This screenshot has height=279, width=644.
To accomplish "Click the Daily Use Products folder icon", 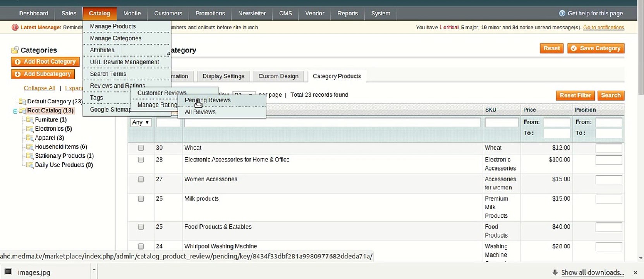I will pyautogui.click(x=30, y=165).
